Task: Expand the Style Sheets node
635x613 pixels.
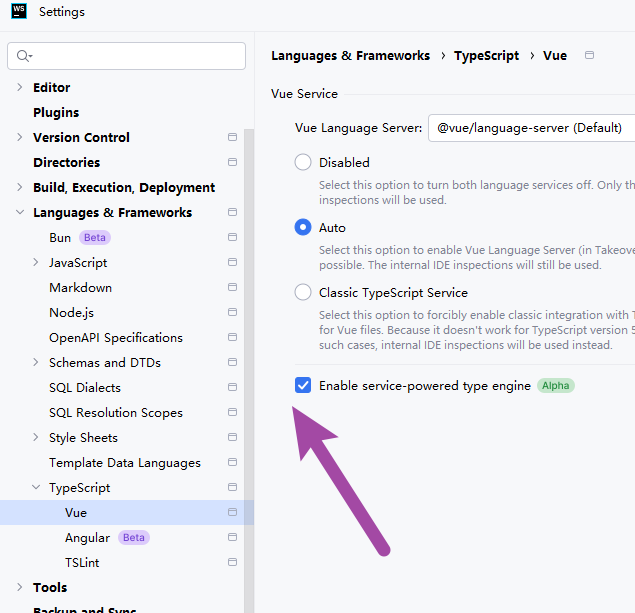Action: tap(36, 437)
